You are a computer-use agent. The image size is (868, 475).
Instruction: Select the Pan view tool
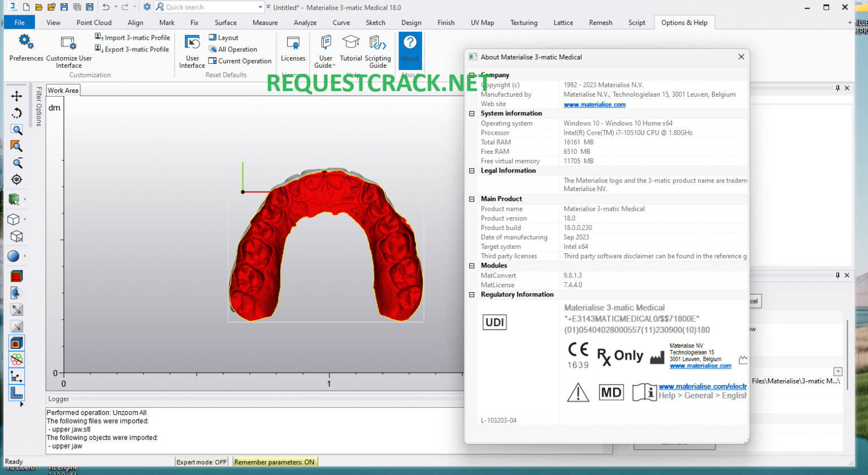(x=16, y=96)
